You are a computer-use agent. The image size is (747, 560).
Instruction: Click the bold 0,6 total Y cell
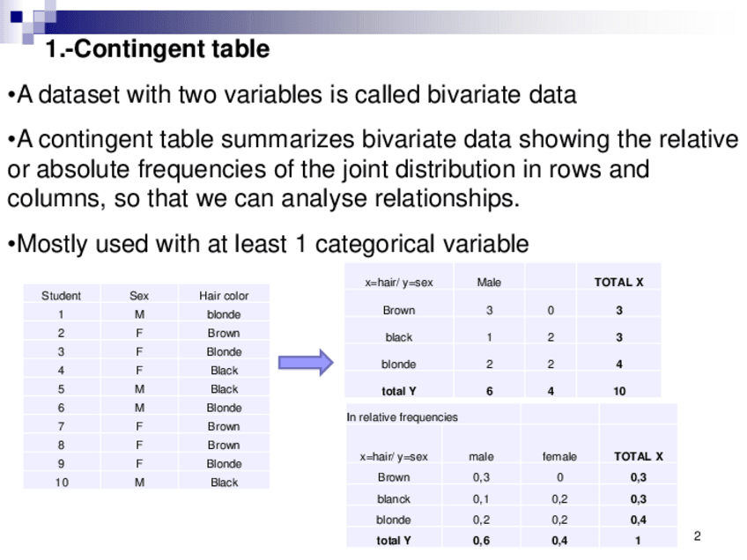click(x=481, y=541)
